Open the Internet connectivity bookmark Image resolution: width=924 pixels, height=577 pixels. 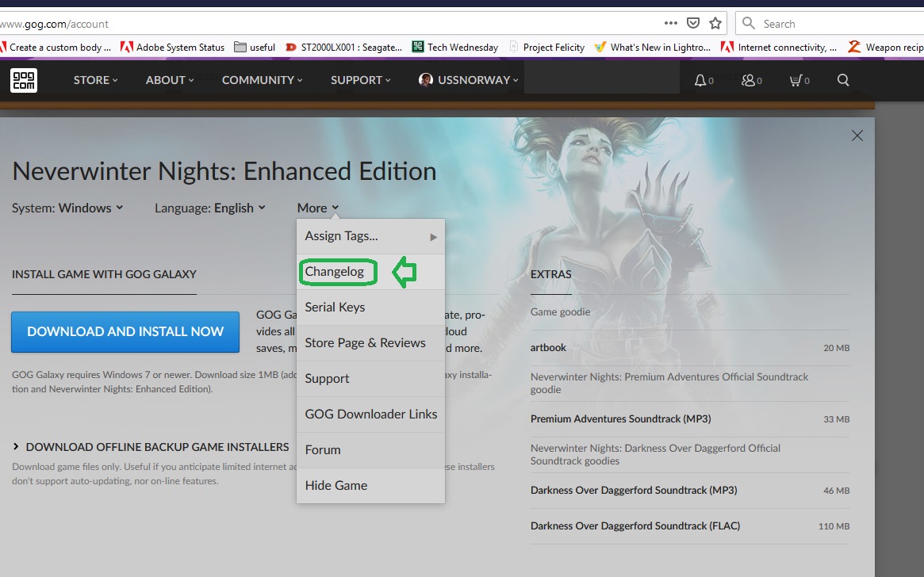tap(778, 47)
